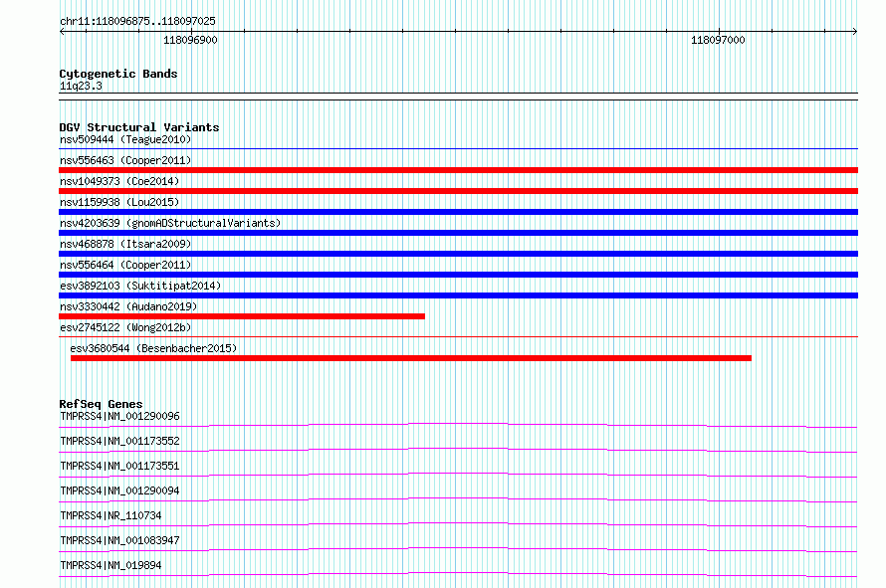Select variant nsv556464 (Cooper2011) label
886x588 pixels.
pyautogui.click(x=125, y=265)
